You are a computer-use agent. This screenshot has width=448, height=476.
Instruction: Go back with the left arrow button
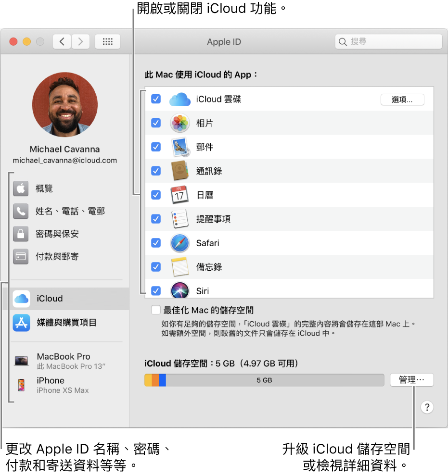62,41
